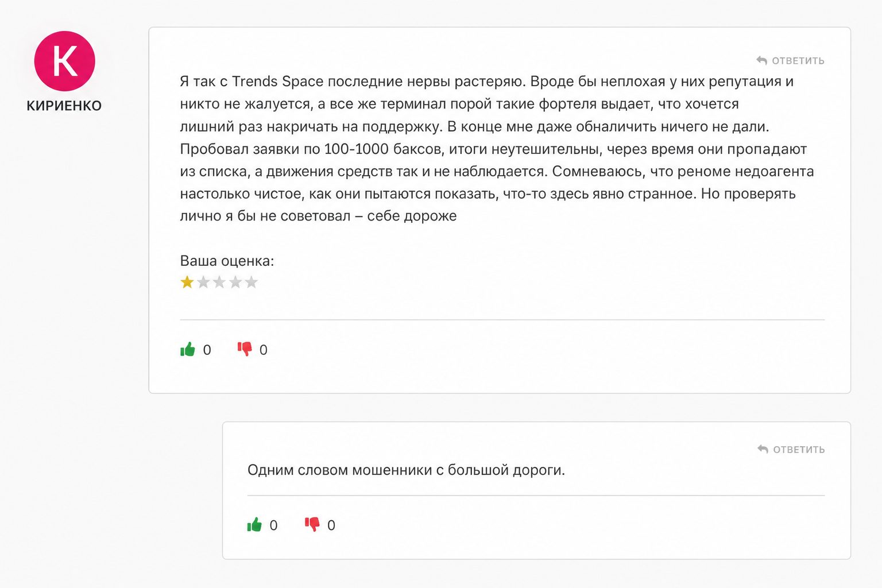Viewport: 882px width, 588px height.
Task: Click reply arrow icon on nested comment
Action: tap(763, 449)
